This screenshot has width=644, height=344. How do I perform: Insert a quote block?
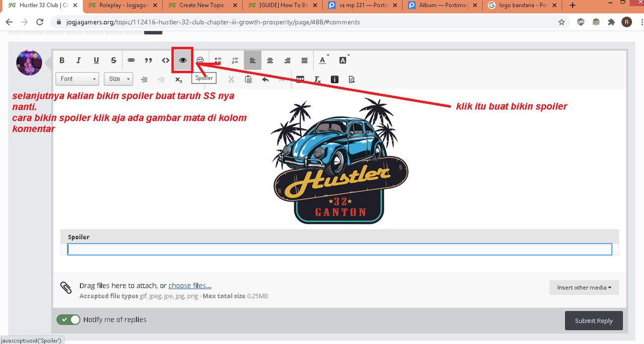pyautogui.click(x=148, y=60)
